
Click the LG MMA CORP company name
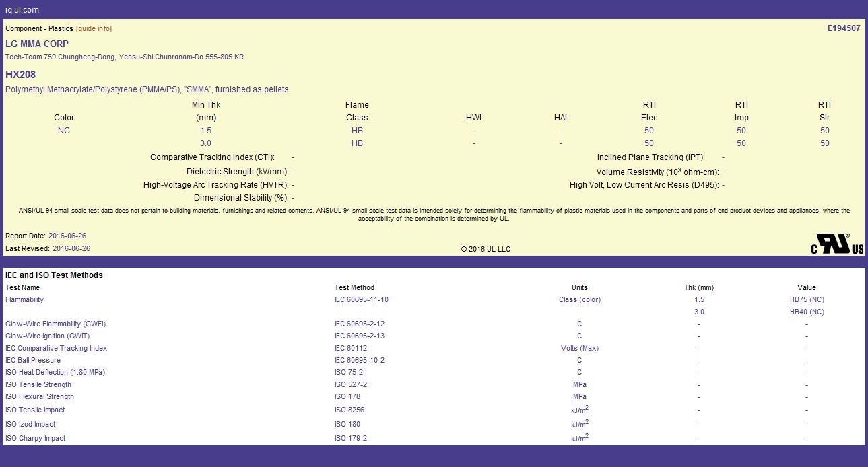pyautogui.click(x=37, y=44)
